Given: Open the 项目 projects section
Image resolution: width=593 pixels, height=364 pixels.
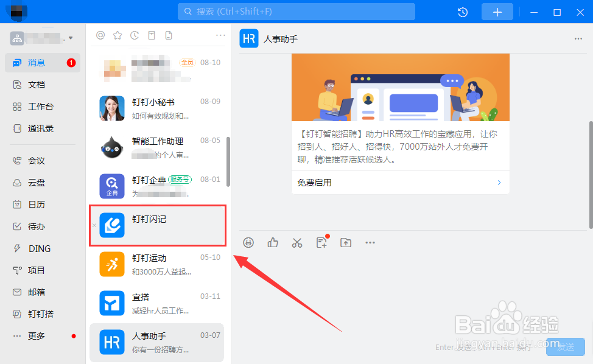Looking at the screenshot, I should click(43, 270).
